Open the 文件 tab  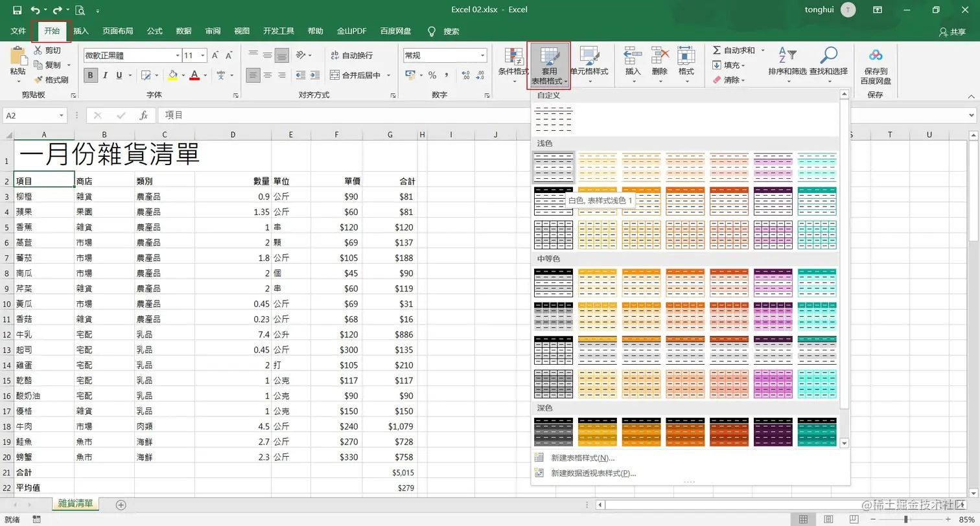(19, 31)
